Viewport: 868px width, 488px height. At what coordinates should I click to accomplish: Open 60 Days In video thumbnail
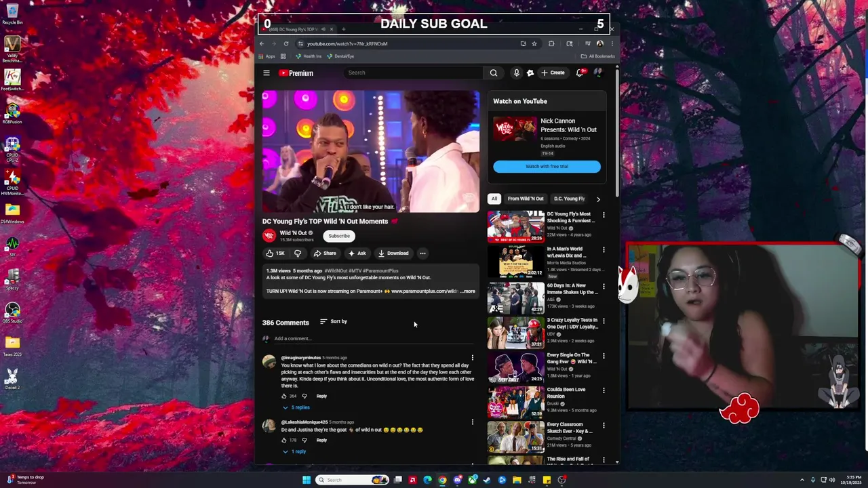pyautogui.click(x=515, y=298)
